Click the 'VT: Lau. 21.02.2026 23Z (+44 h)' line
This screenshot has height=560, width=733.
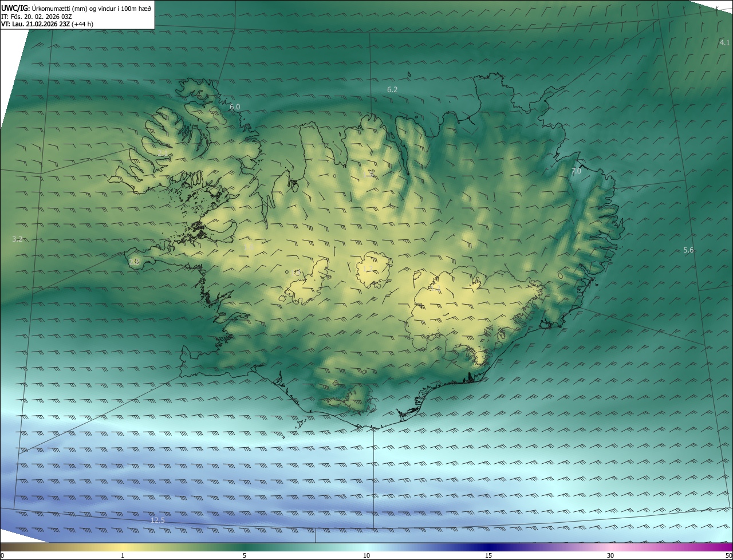(x=48, y=25)
